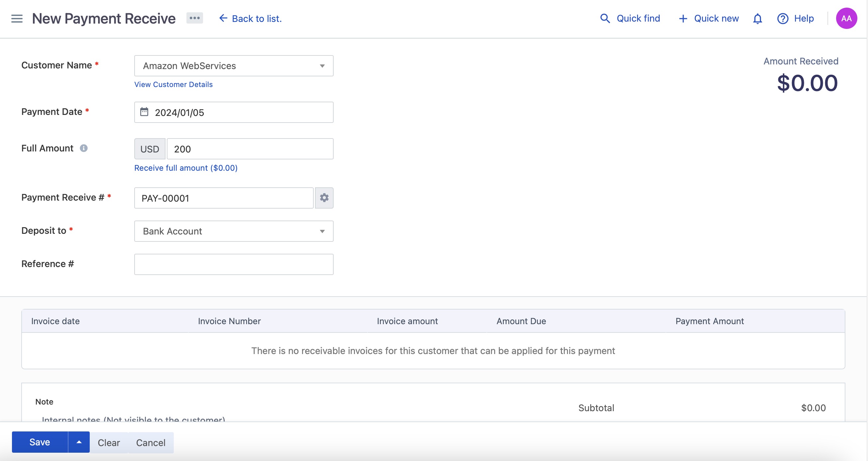Click View Customer Details hyperlink
Viewport: 868px width, 461px height.
click(173, 83)
